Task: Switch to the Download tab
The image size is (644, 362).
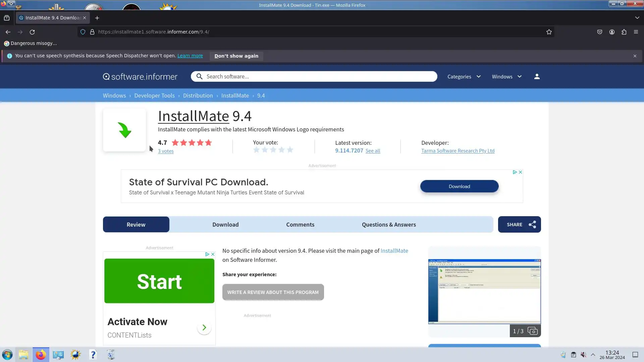Action: pyautogui.click(x=225, y=225)
